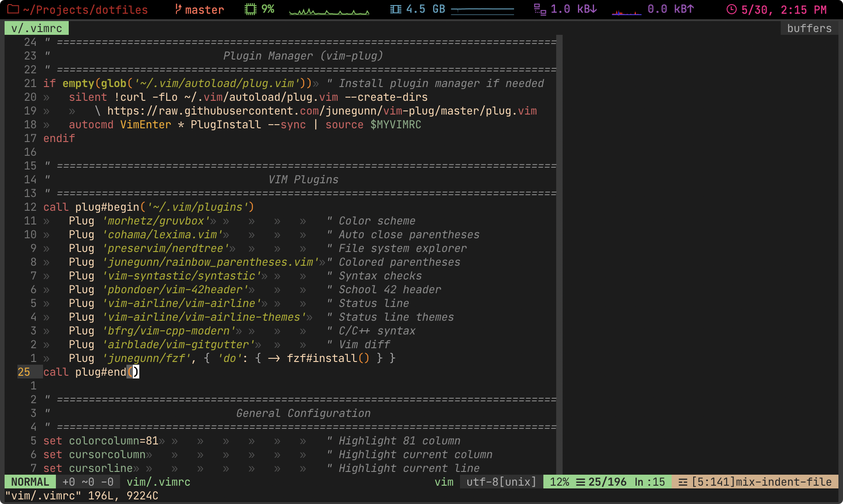Click the git hunk summary +0 ~0 -0

point(88,482)
